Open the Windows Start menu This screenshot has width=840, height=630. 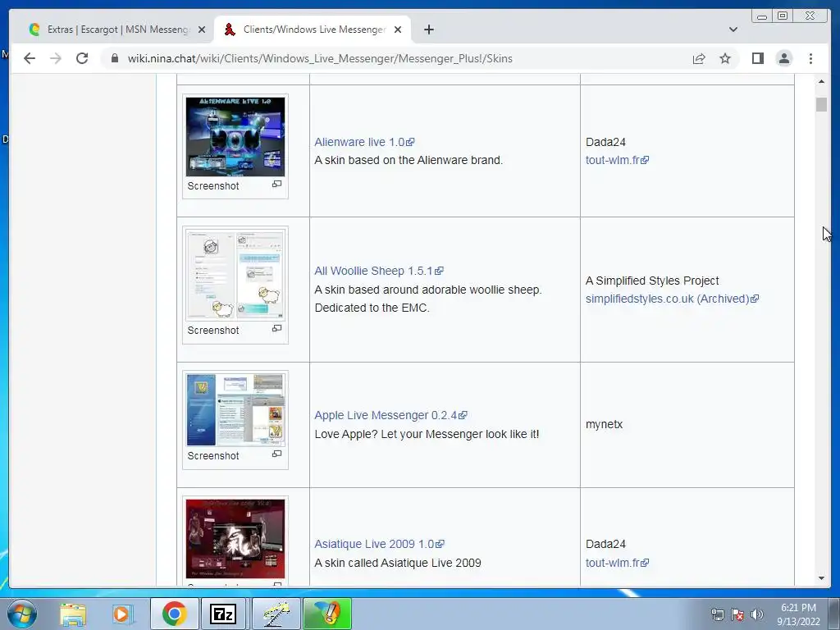[21, 614]
